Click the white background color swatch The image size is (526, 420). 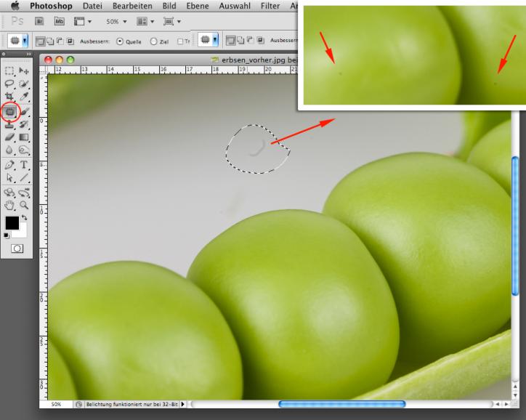pos(22,233)
